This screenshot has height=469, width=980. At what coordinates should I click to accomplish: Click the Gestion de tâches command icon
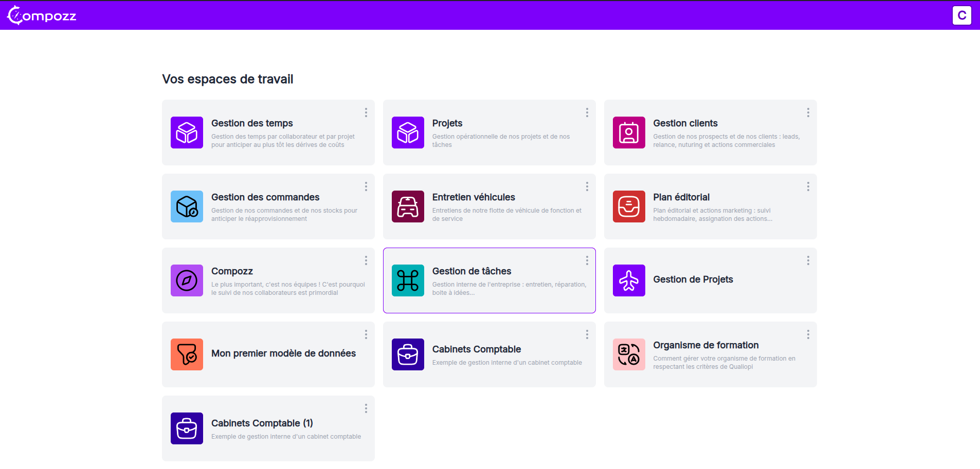point(407,280)
